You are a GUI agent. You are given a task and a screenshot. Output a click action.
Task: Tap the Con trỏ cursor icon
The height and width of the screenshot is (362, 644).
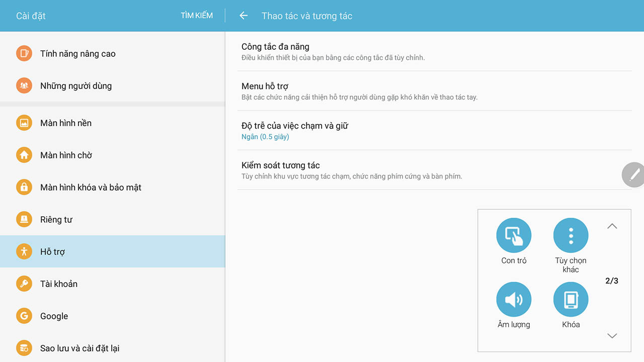coord(514,235)
